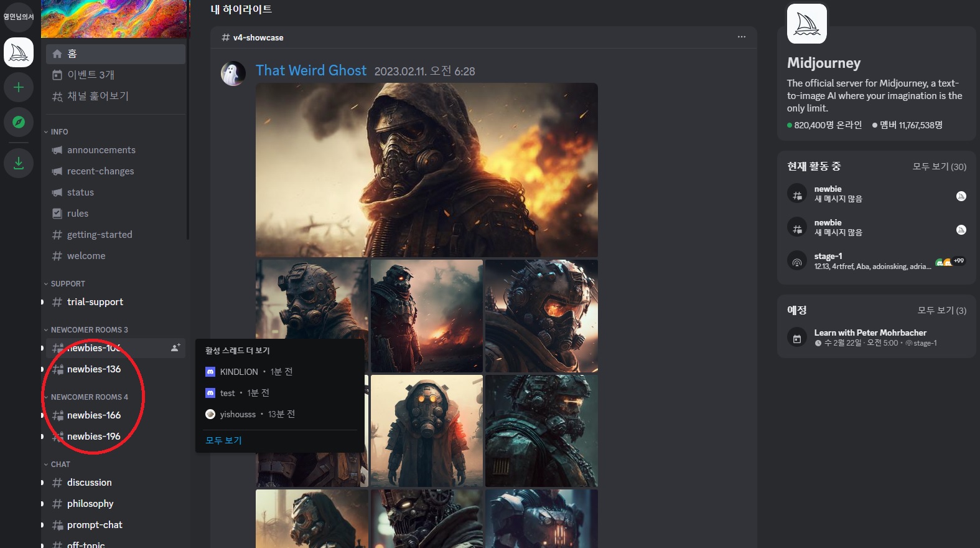The width and height of the screenshot is (980, 548).
Task: Open the announcements channel
Action: click(x=116, y=150)
